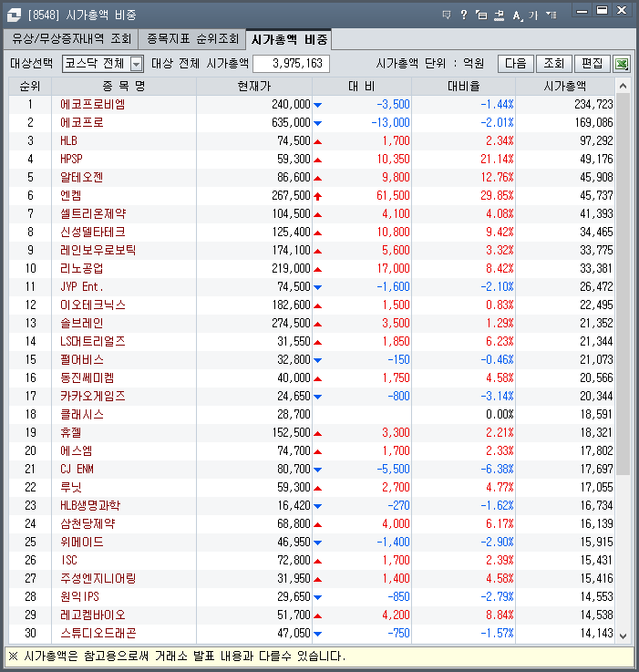Select stock HPSP
The width and height of the screenshot is (639, 672).
click(71, 159)
